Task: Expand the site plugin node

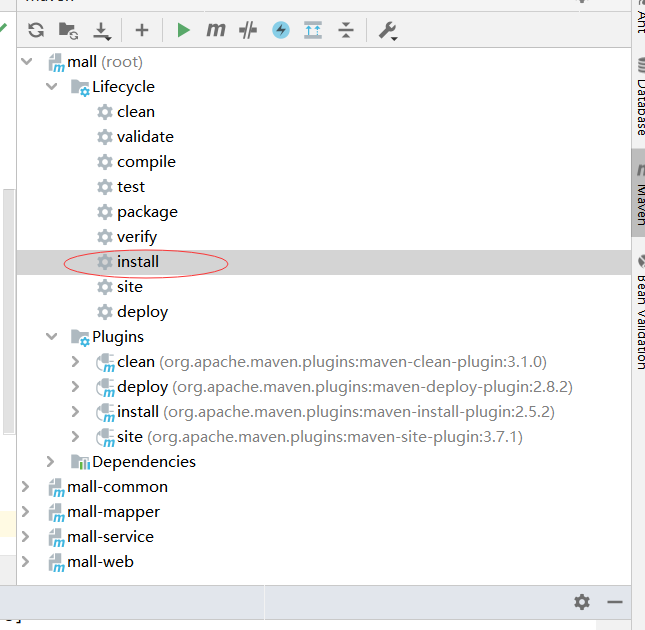Action: click(75, 437)
